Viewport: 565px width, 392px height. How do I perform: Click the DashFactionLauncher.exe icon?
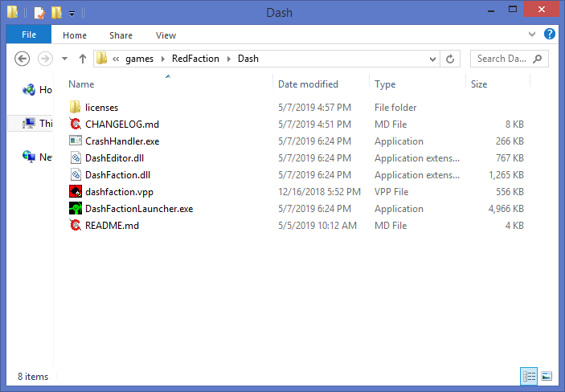[x=76, y=209]
